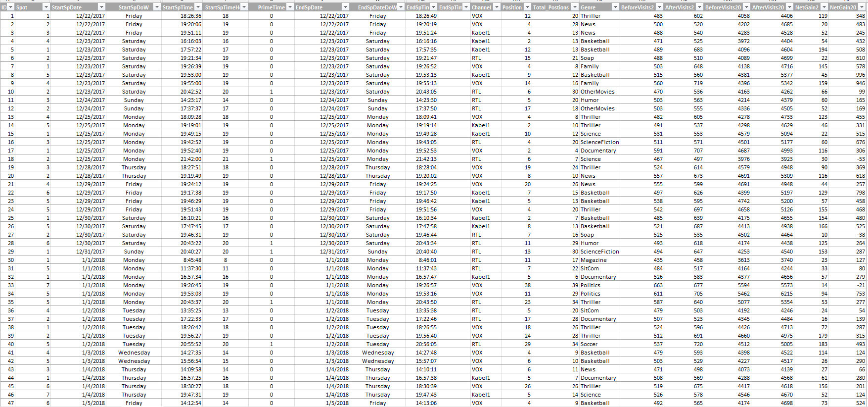The width and height of the screenshot is (868, 407).
Task: Click the BeforeVisits2 value 663
Action: pos(642,285)
